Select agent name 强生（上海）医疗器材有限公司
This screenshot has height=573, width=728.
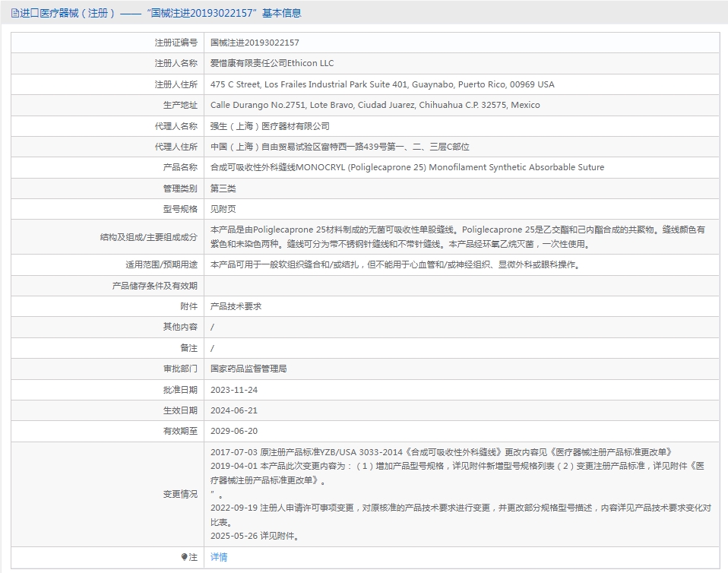tap(270, 126)
